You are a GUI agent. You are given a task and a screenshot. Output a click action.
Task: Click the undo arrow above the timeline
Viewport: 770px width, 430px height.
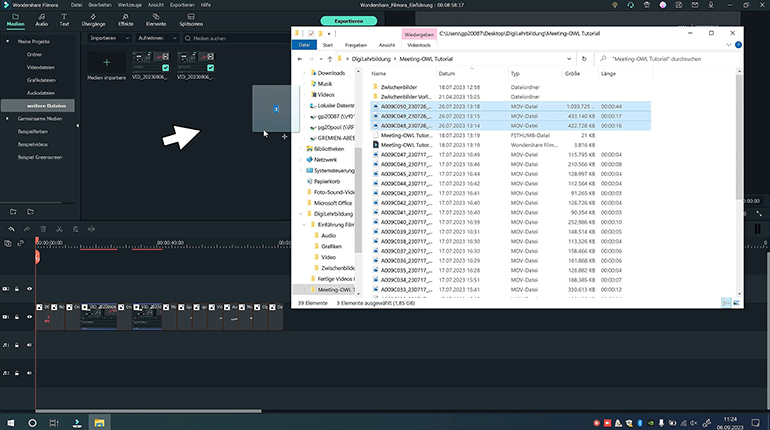click(11, 229)
